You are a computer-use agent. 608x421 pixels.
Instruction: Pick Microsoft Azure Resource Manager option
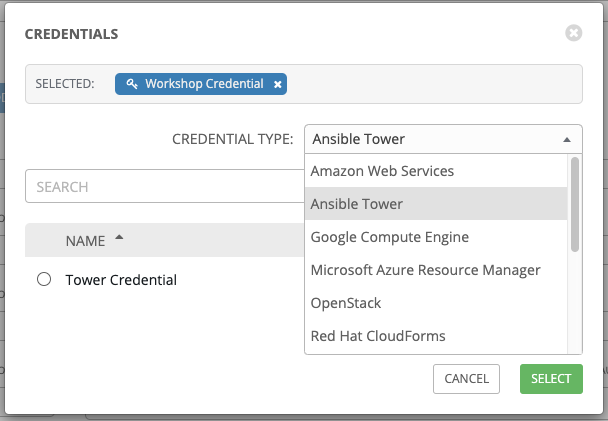(436, 270)
